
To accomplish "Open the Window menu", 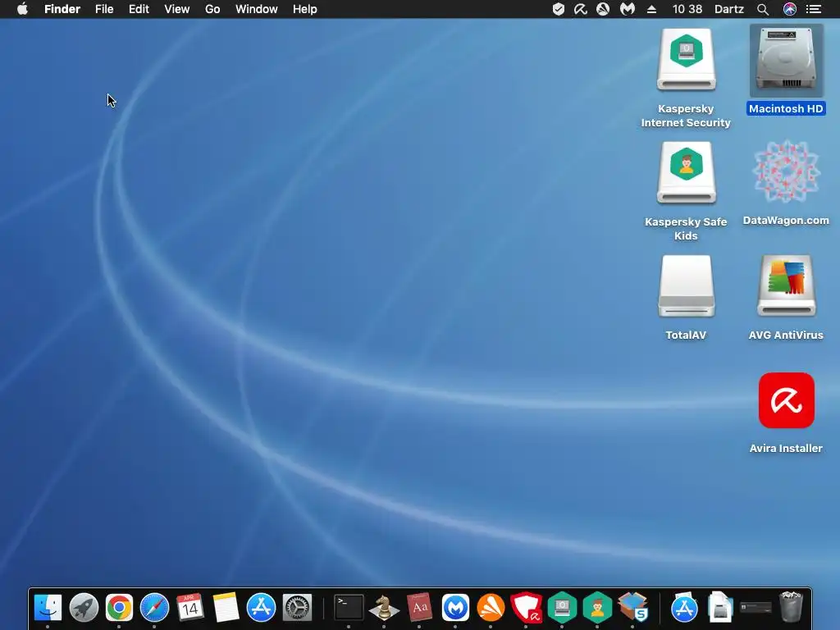I will [x=257, y=9].
